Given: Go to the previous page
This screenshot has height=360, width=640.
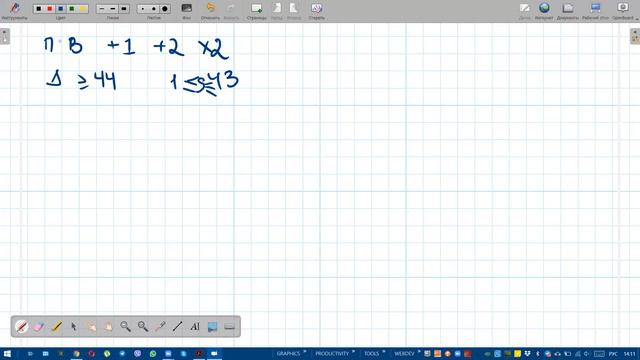Looking at the screenshot, I should [277, 11].
